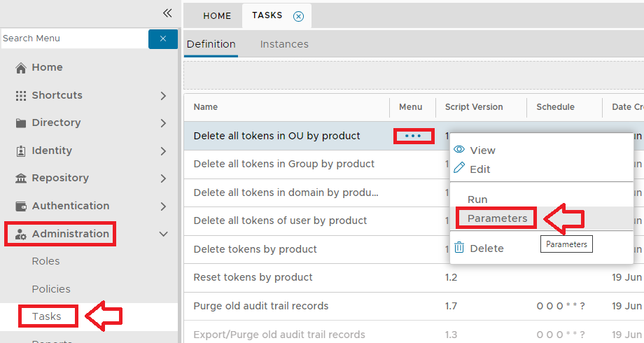Click the Home house icon in sidebar
Viewport: 644px width, 343px height.
point(21,68)
